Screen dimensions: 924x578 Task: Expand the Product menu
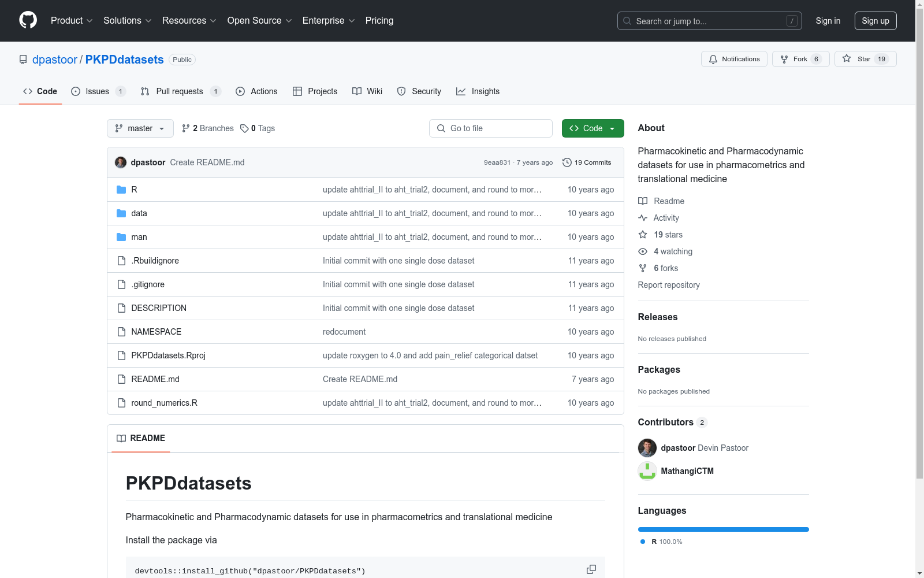click(x=72, y=21)
